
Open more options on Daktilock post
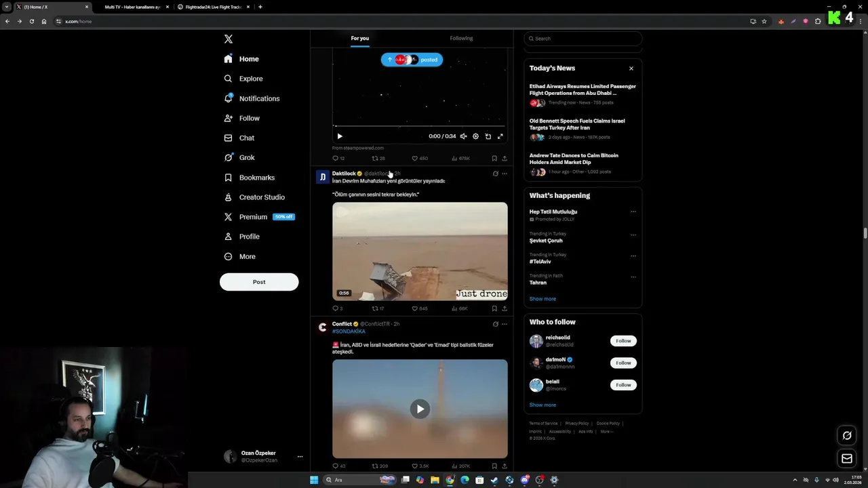point(505,174)
